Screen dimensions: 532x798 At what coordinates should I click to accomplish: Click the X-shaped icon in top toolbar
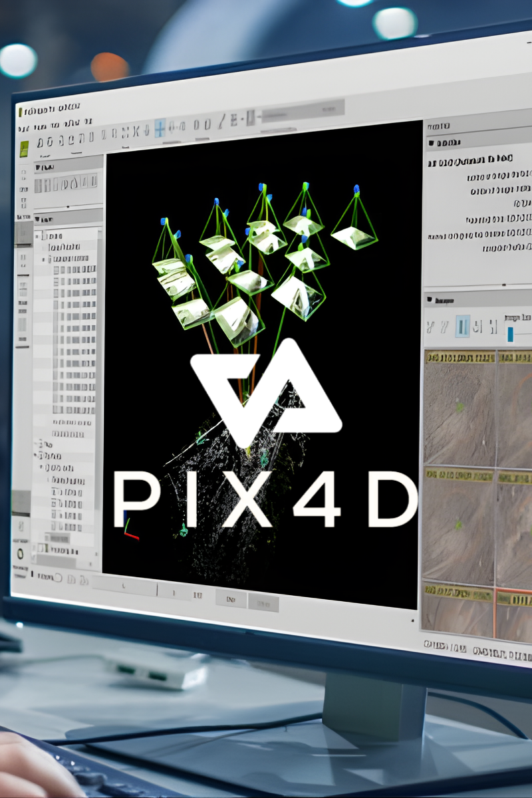pyautogui.click(x=136, y=131)
